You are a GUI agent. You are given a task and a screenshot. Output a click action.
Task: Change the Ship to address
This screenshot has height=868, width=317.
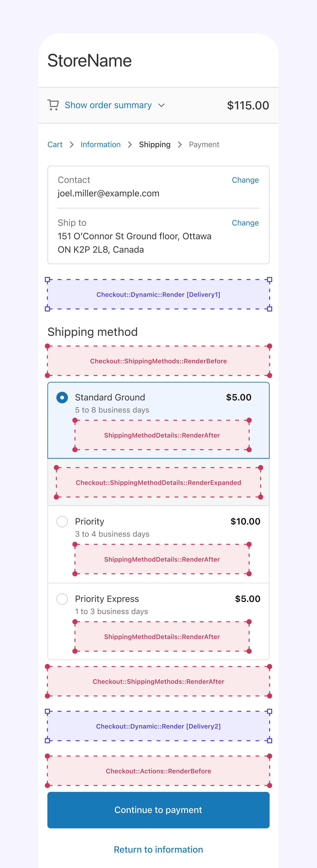(245, 223)
